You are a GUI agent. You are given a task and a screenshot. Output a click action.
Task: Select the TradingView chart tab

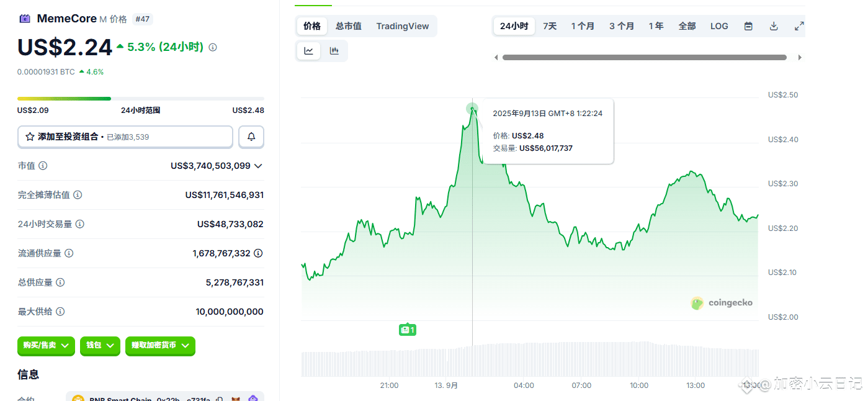403,26
